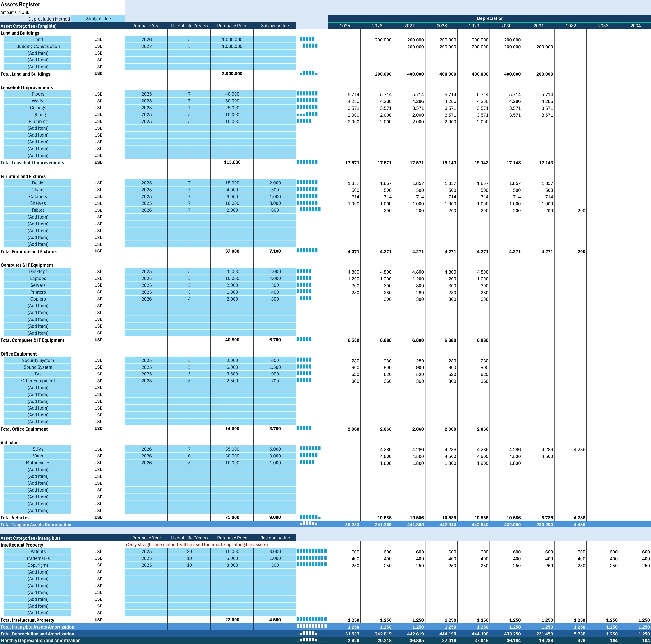This screenshot has height=644, width=651.
Task: Select the Depreciation 2034 column header
Action: coord(635,26)
